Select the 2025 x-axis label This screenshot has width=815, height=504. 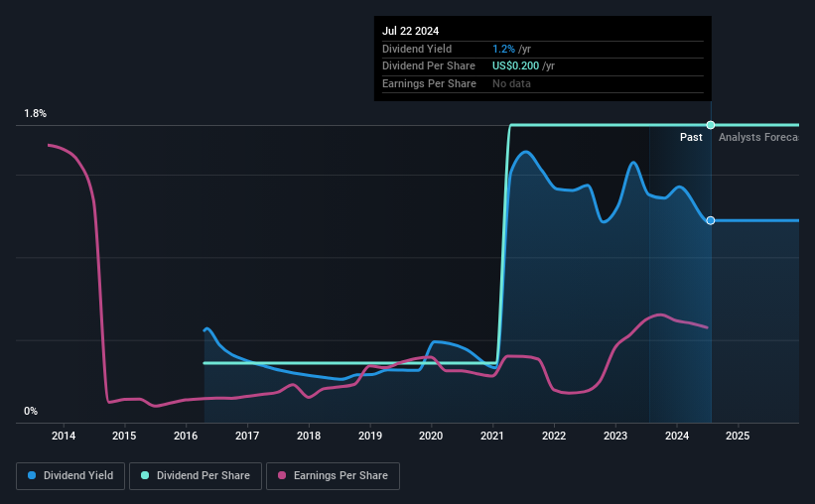click(738, 436)
